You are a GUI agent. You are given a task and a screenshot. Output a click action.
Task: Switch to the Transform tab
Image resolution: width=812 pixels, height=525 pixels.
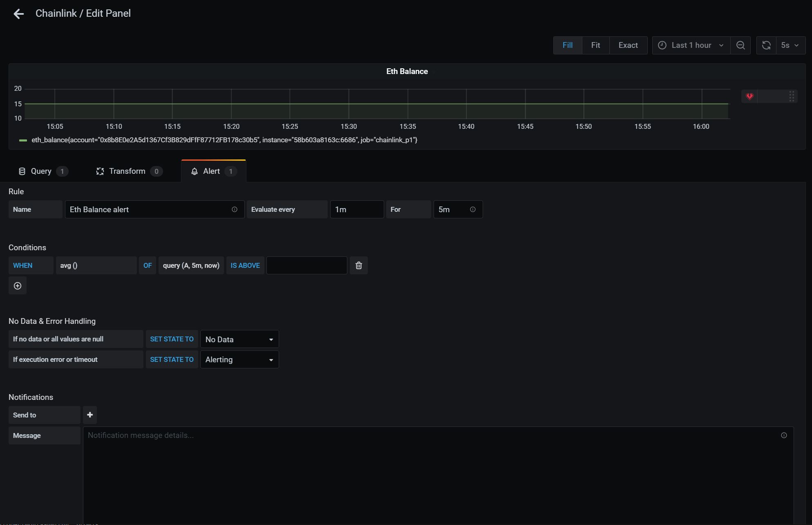(x=129, y=171)
